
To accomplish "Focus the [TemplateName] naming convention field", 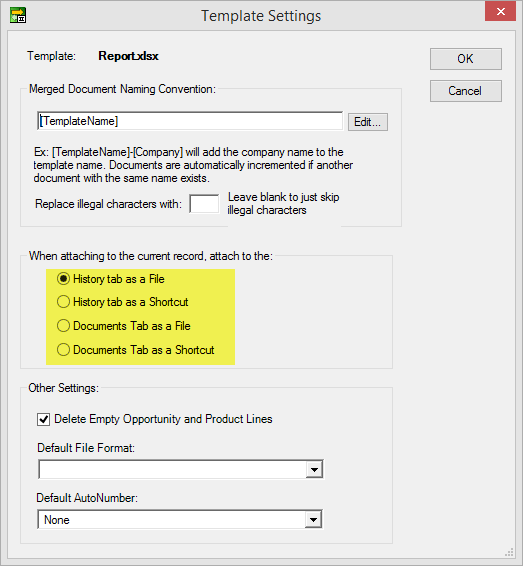I will tap(190, 121).
